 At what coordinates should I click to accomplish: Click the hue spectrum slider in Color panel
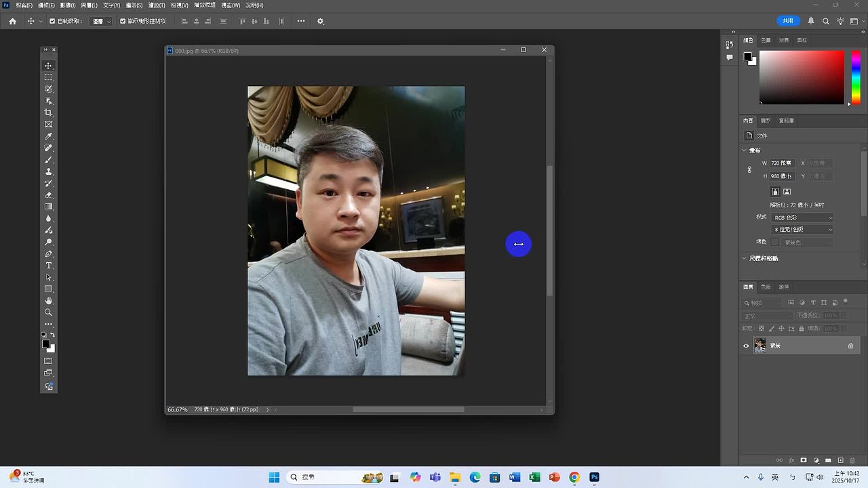856,77
